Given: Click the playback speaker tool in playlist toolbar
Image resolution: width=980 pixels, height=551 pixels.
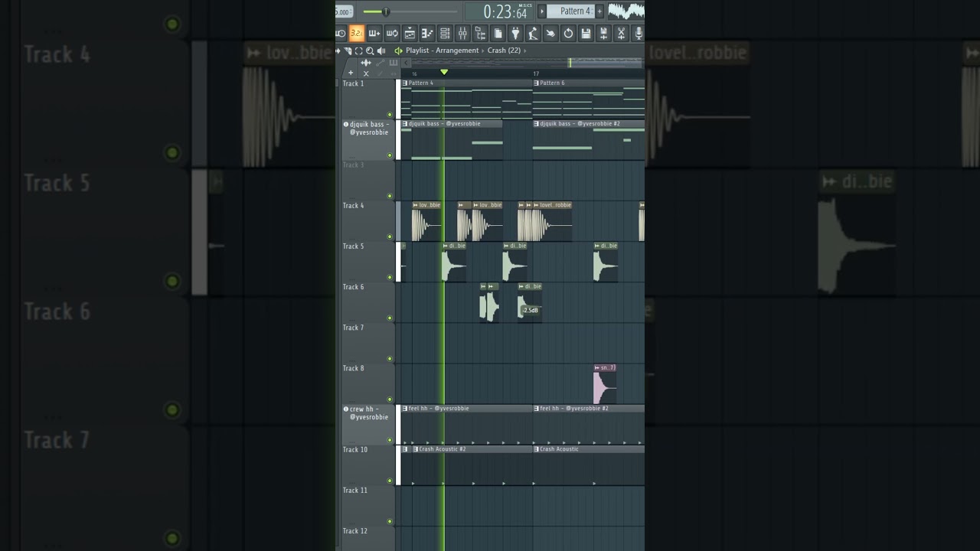Looking at the screenshot, I should coord(381,51).
